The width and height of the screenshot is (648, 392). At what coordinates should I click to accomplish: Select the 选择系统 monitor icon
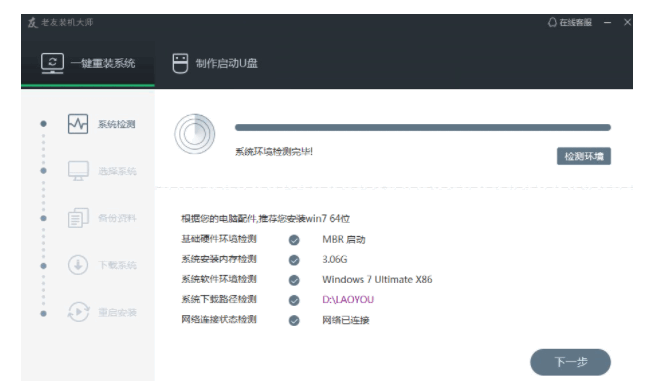[x=78, y=171]
